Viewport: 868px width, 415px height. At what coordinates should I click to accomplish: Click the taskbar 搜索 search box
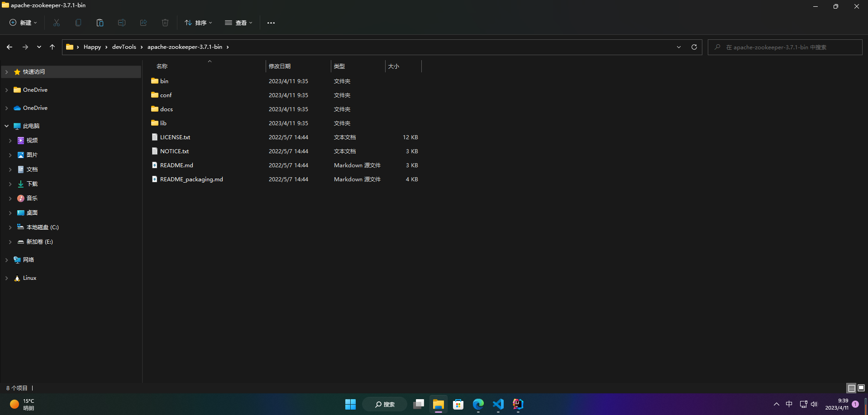tap(385, 404)
